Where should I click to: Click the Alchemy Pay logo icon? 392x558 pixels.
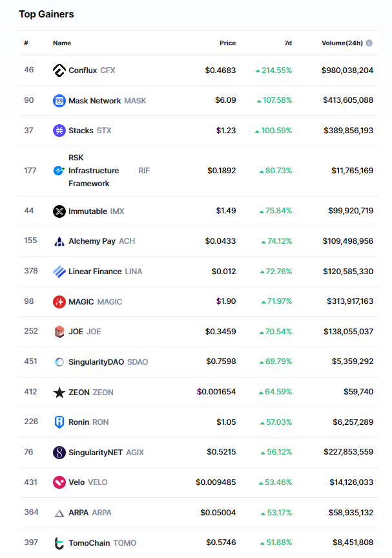click(59, 241)
